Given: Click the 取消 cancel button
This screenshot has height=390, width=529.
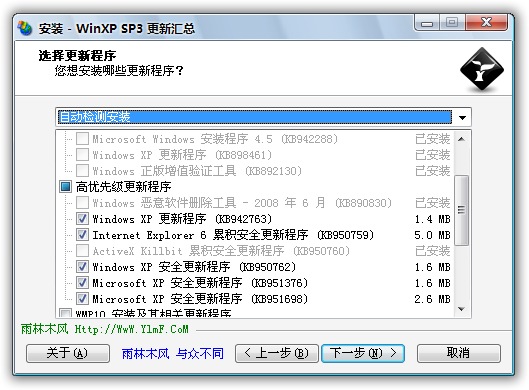Looking at the screenshot, I should [458, 353].
